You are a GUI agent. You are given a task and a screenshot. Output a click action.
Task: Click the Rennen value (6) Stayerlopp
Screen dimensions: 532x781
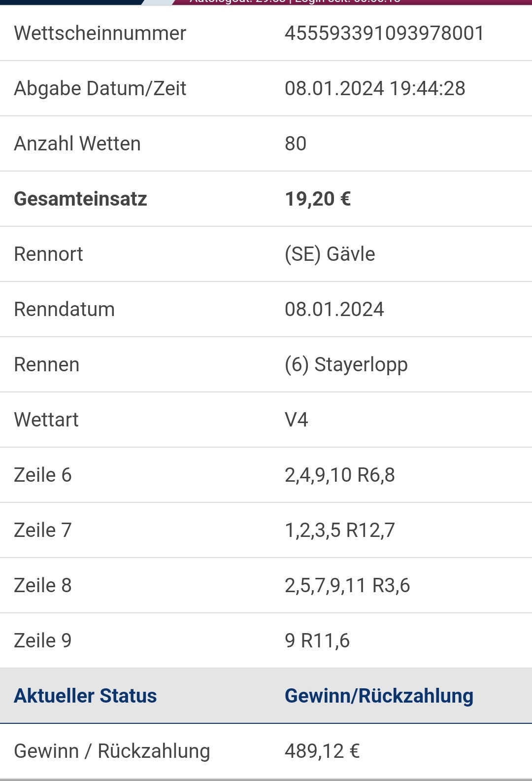(346, 365)
